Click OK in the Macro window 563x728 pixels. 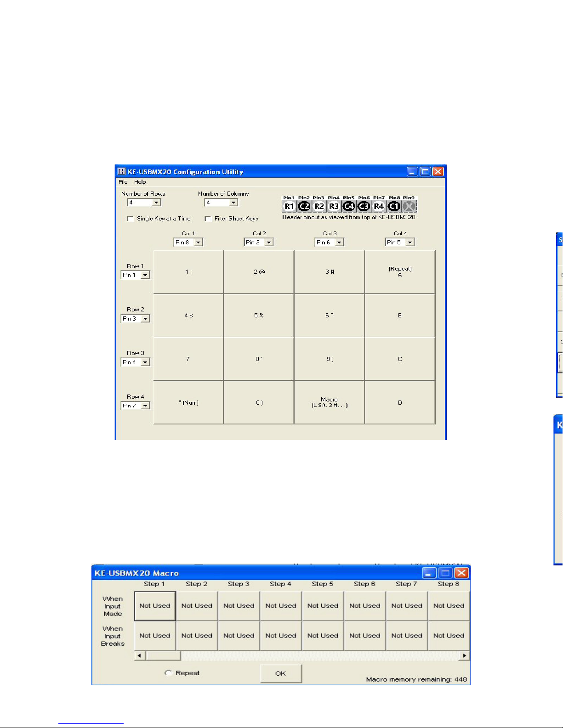pyautogui.click(x=281, y=673)
